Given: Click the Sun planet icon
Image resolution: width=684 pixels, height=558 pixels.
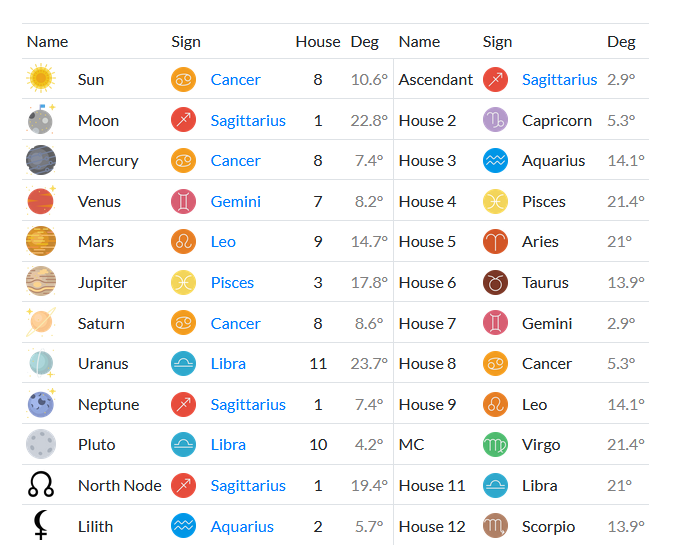Looking at the screenshot, I should [x=41, y=79].
